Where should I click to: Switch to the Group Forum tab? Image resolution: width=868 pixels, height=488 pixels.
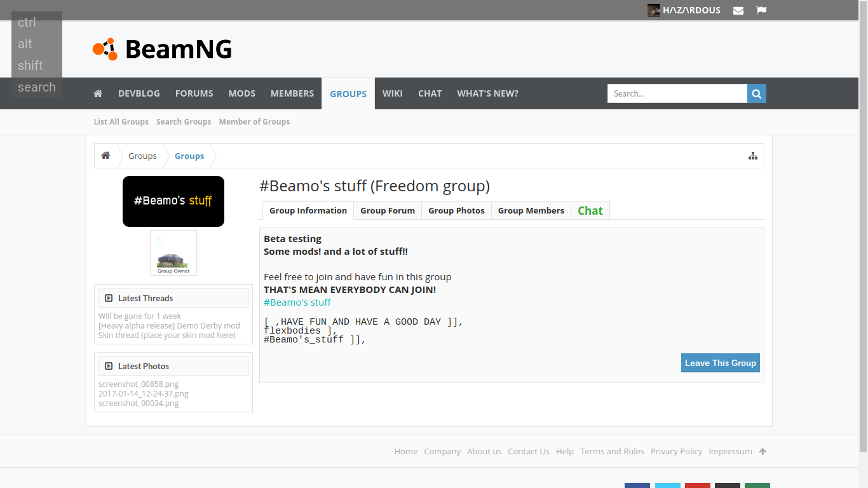[388, 210]
